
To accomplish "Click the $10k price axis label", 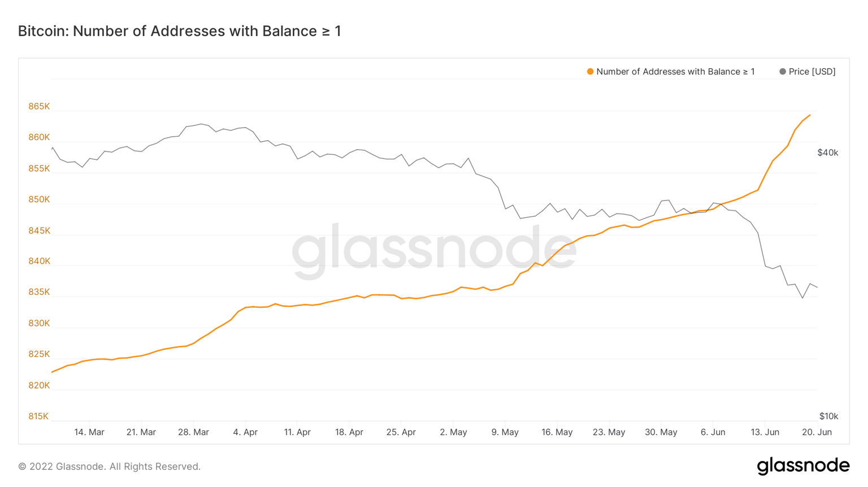I will tap(828, 416).
